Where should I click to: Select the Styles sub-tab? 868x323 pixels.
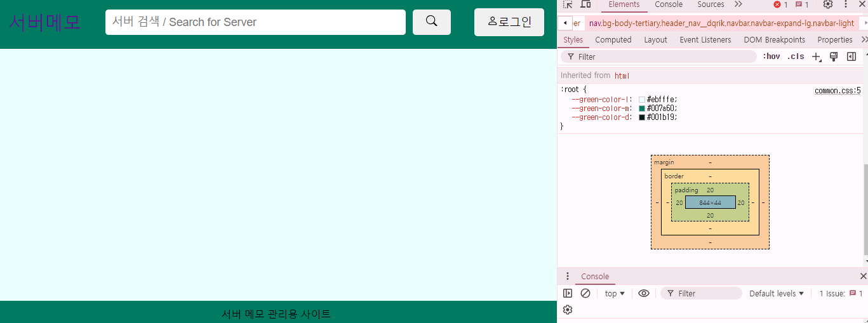click(x=573, y=39)
